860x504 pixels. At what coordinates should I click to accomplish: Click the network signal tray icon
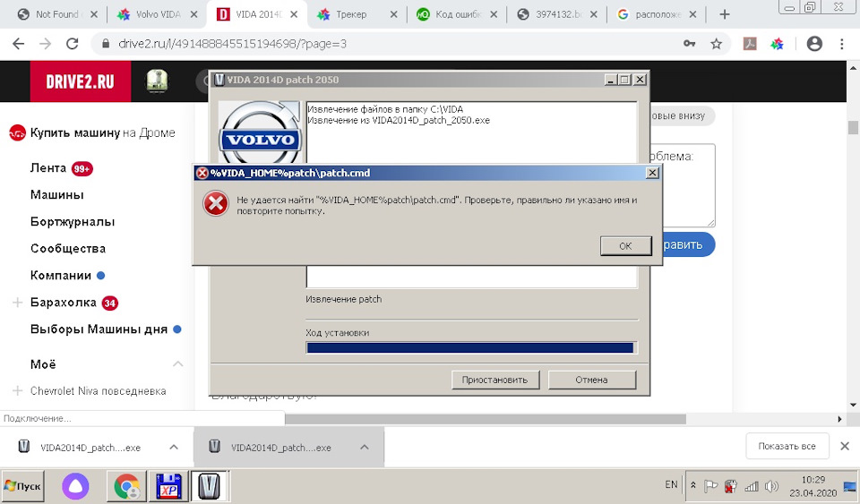[752, 486]
